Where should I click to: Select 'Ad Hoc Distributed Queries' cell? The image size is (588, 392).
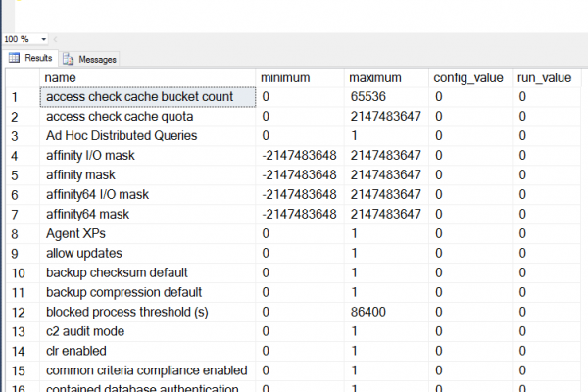[148, 136]
